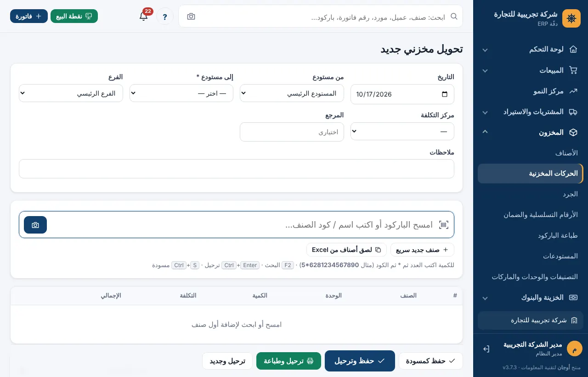Click the الكمية column header
The height and width of the screenshot is (377, 588).
(x=260, y=296)
